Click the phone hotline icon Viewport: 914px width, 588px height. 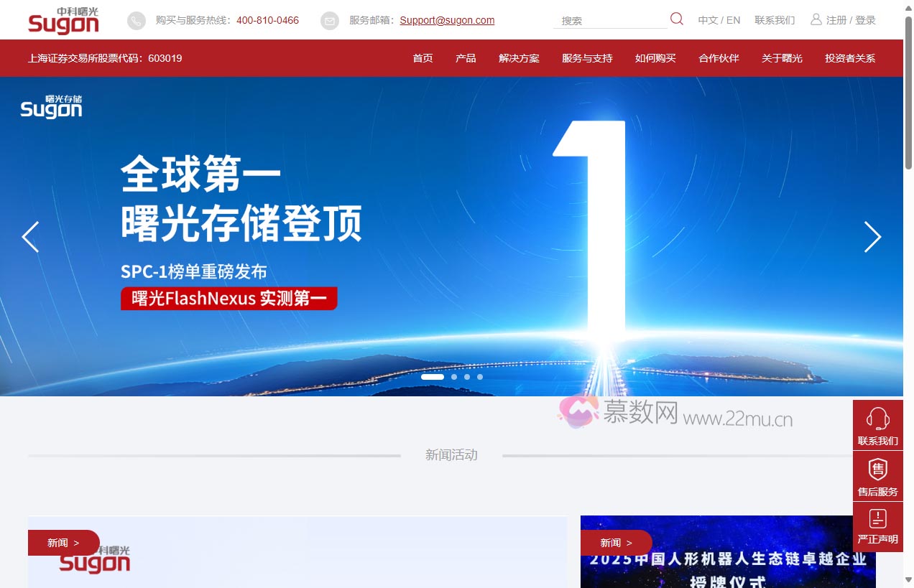click(136, 20)
